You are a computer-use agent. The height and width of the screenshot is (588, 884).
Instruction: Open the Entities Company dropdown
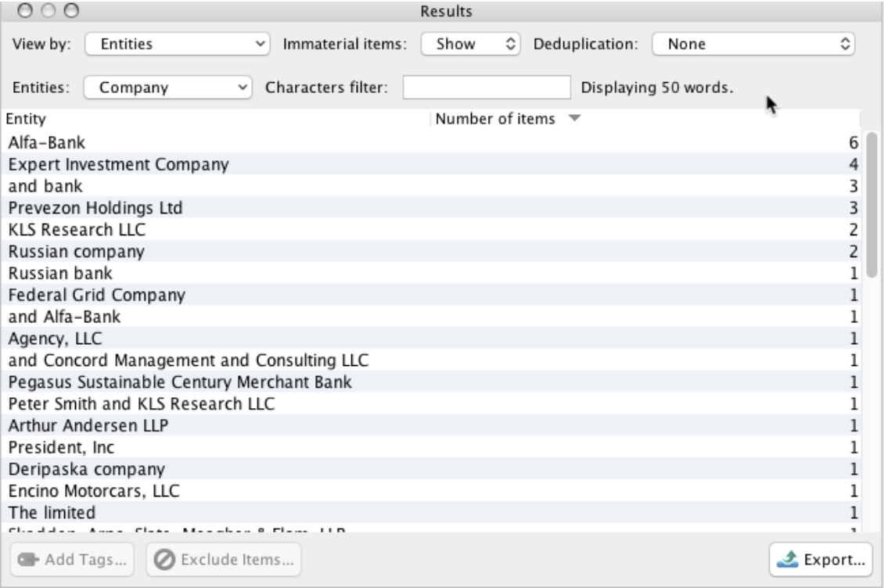[x=167, y=88]
